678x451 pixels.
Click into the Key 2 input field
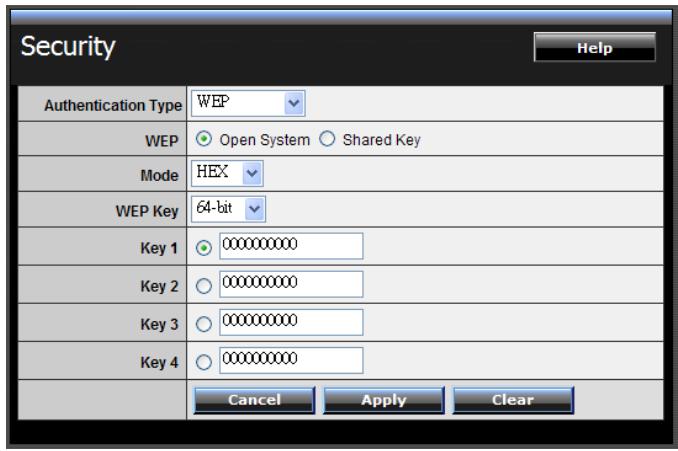(291, 284)
